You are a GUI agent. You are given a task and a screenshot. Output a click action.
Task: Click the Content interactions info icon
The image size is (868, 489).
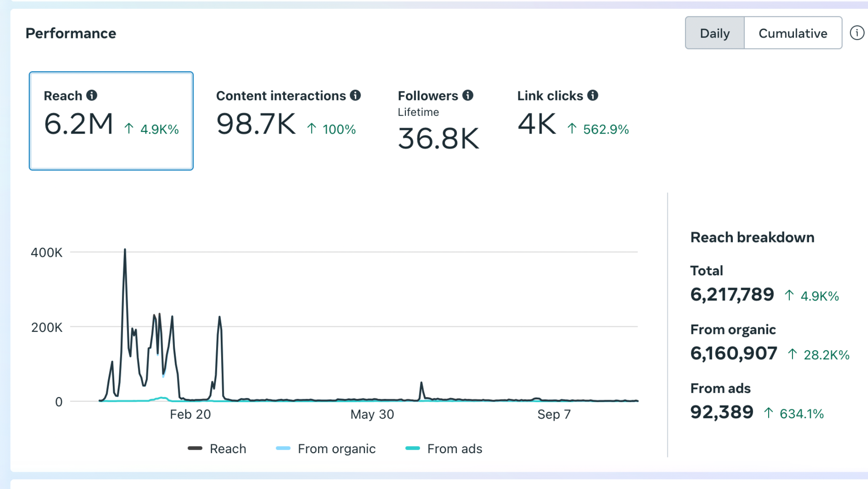[356, 96]
